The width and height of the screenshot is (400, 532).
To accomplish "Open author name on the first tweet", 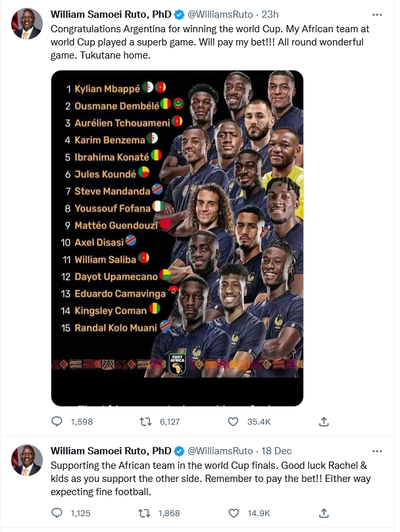I will tap(111, 14).
